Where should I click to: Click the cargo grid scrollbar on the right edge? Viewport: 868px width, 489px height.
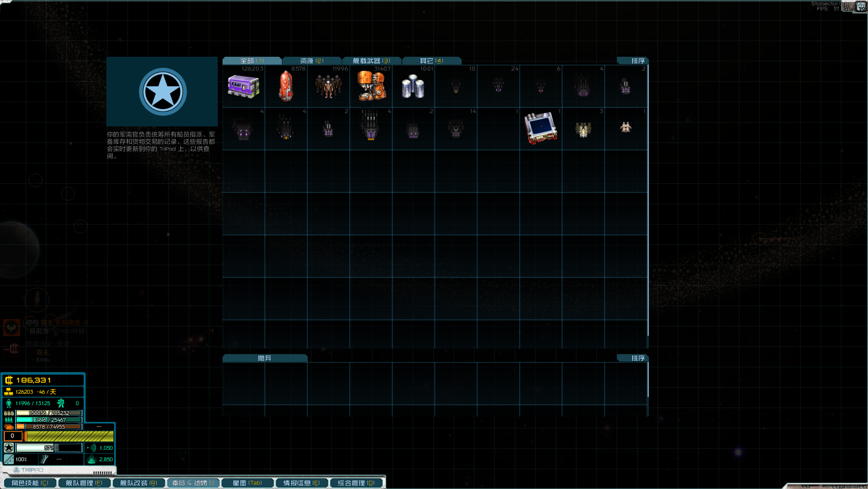coord(648,200)
